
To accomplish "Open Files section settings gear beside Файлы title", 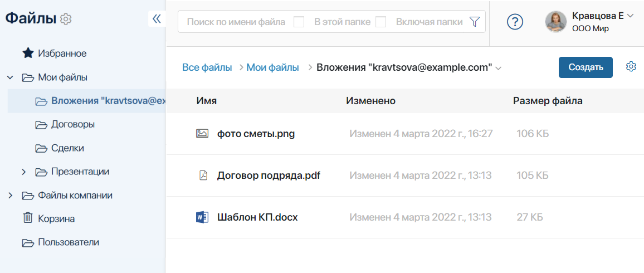I will (x=66, y=19).
